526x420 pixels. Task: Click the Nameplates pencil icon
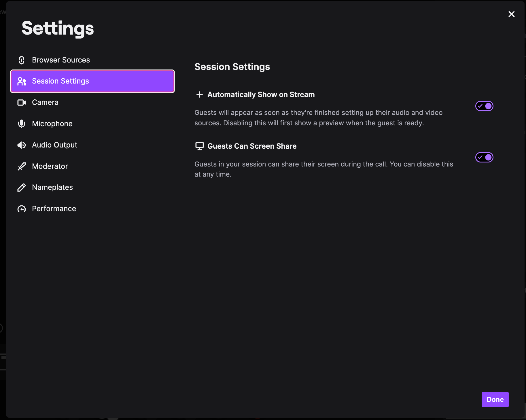22,188
